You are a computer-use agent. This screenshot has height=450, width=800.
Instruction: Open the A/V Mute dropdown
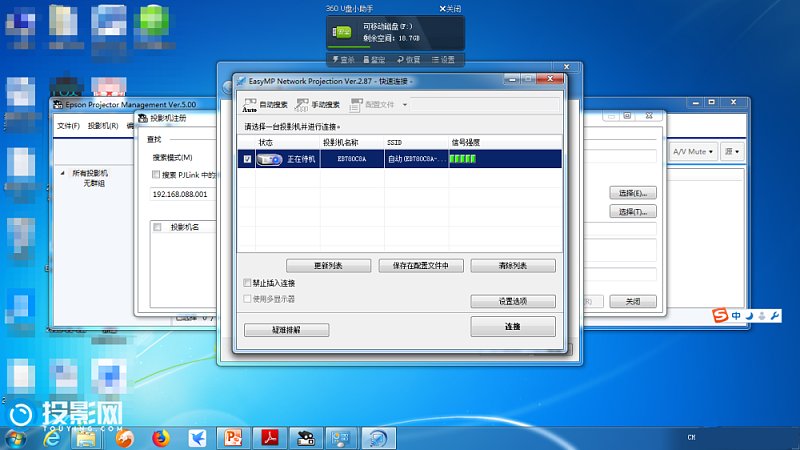(692, 152)
